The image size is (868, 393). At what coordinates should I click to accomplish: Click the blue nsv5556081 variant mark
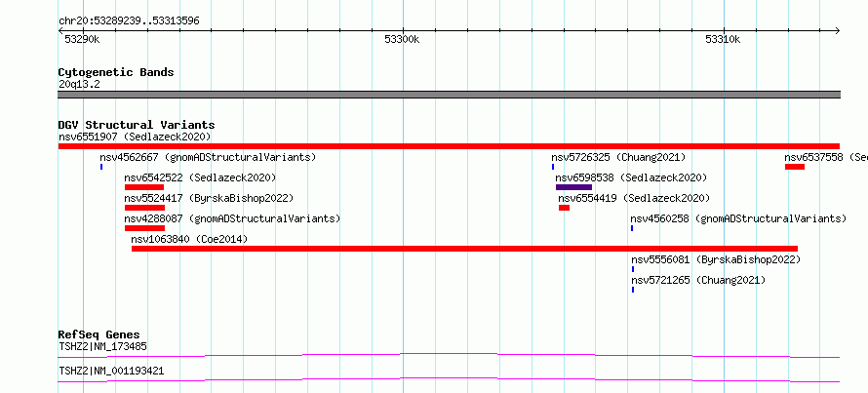click(x=633, y=269)
